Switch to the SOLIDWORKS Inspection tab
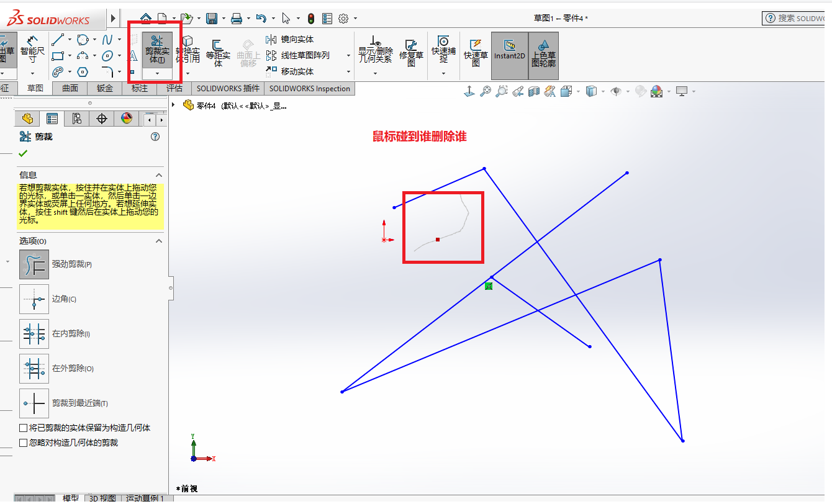The width and height of the screenshot is (832, 504). 310,88
